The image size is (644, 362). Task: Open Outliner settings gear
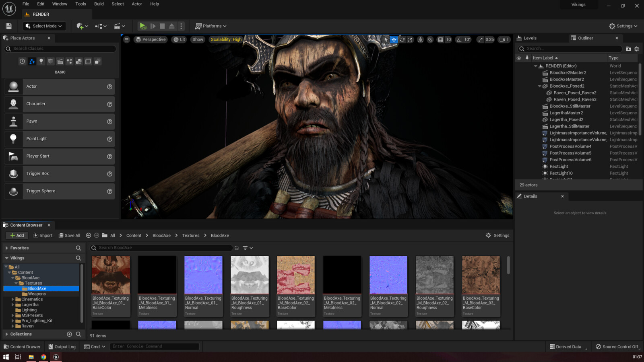(x=637, y=49)
